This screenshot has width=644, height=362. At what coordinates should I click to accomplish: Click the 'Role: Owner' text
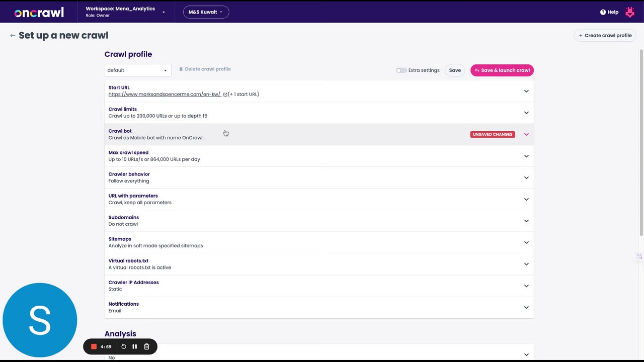coord(98,16)
